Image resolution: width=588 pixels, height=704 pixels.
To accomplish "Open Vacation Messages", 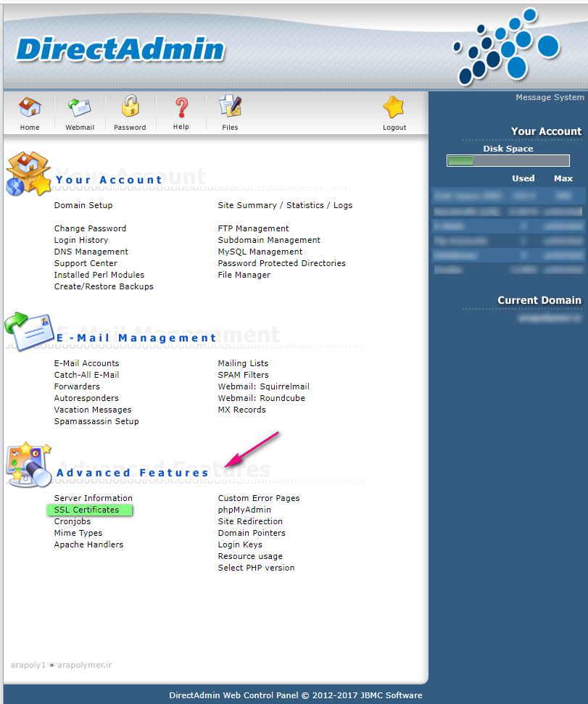I will pos(93,410).
